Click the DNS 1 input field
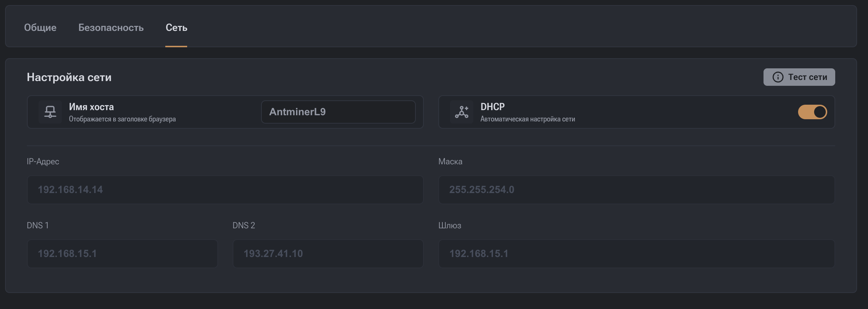The width and height of the screenshot is (868, 309). pos(122,254)
